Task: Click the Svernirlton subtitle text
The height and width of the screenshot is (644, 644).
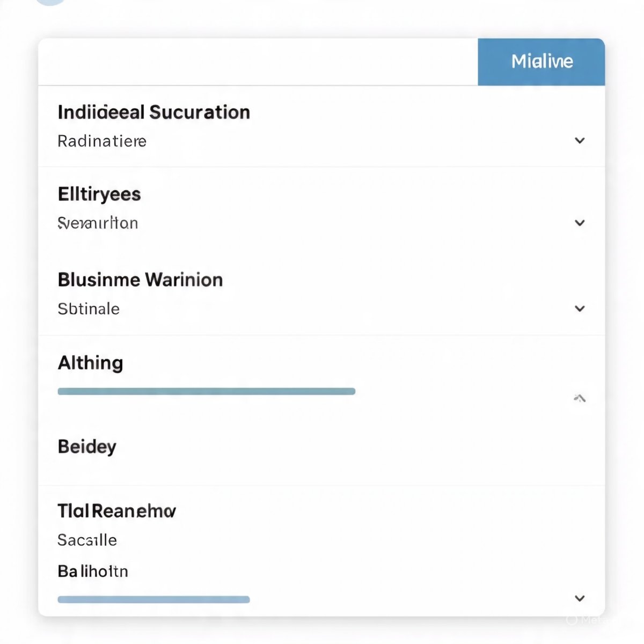Action: click(98, 223)
